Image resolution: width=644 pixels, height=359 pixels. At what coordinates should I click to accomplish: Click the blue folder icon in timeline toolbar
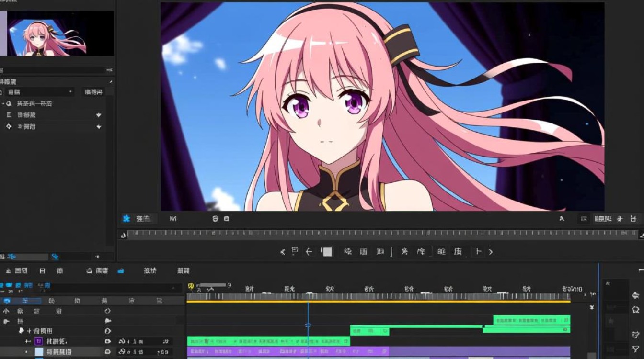pos(121,271)
